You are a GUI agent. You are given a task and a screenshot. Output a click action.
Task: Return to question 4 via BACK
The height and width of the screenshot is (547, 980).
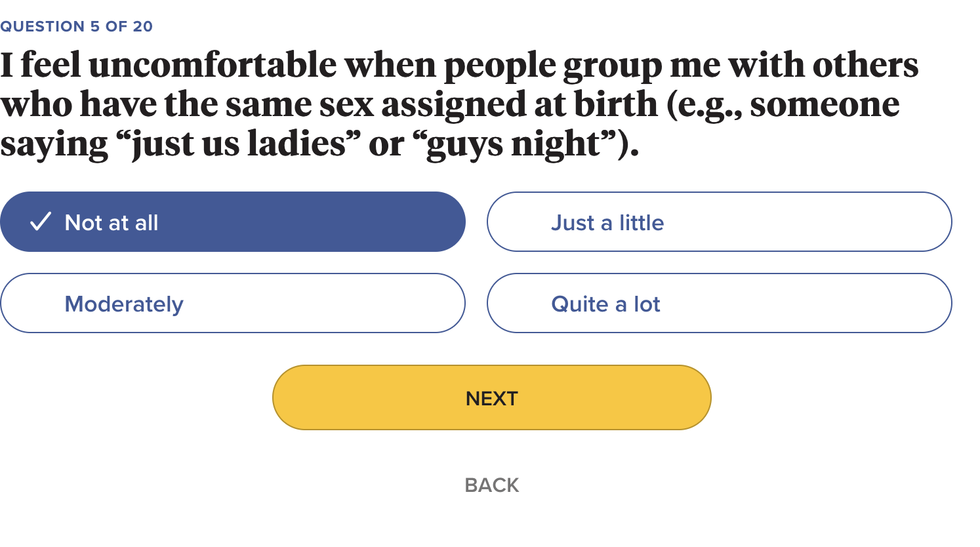point(491,485)
